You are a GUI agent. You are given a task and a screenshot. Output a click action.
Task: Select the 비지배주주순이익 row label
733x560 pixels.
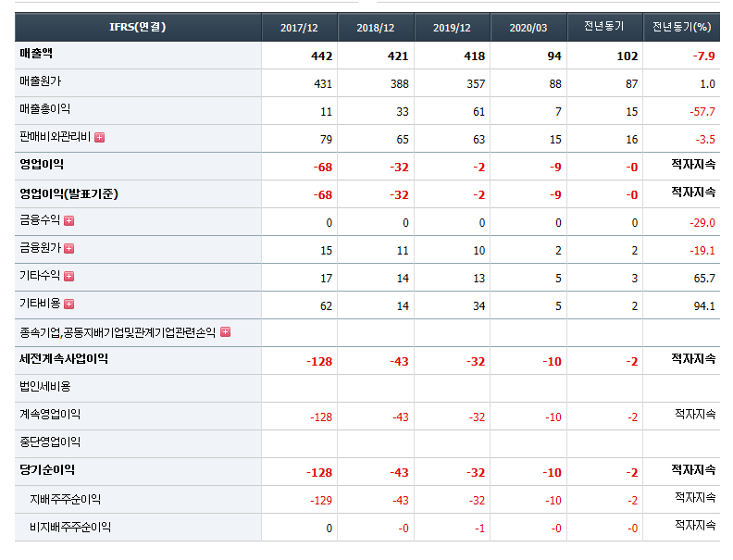(x=70, y=528)
